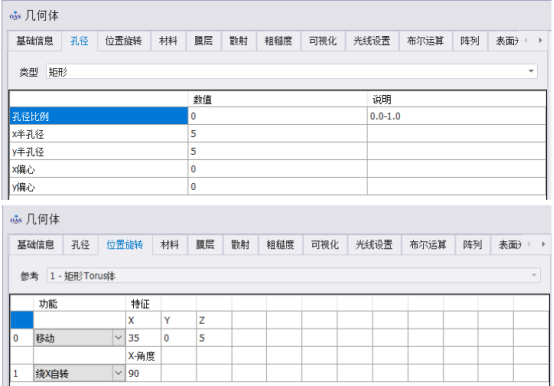Click the app logo icon in lower 几何体 title
The height and width of the screenshot is (386, 554).
tap(16, 220)
